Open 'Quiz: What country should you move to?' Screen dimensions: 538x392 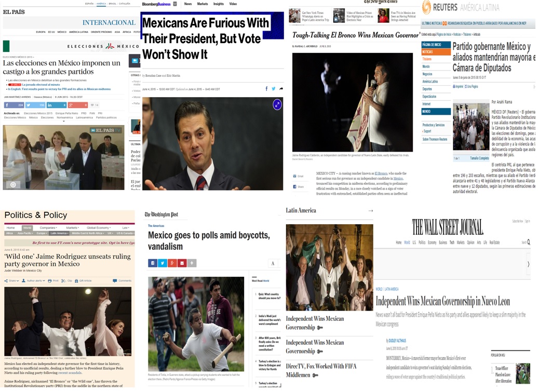[270, 296]
